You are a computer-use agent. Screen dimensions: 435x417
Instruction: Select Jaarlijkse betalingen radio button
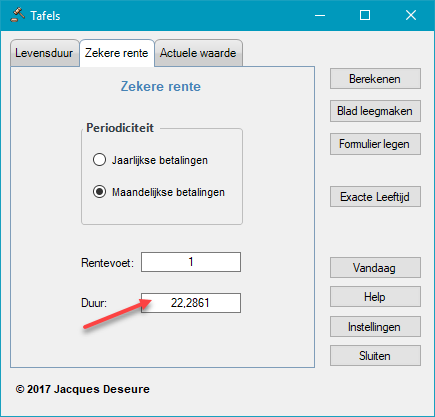[x=99, y=160]
